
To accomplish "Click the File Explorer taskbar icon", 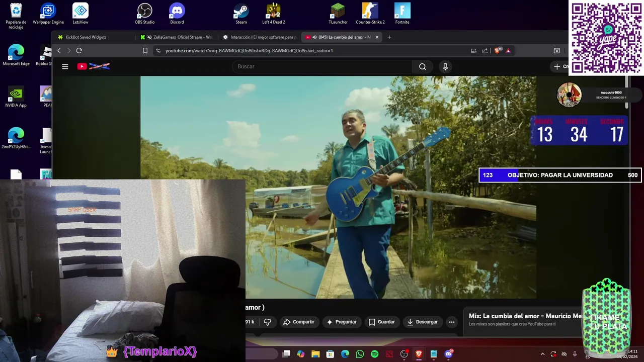I will (315, 354).
